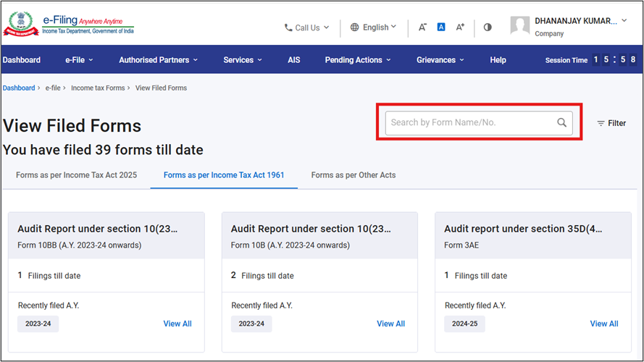Open the e-File menu

pyautogui.click(x=79, y=60)
